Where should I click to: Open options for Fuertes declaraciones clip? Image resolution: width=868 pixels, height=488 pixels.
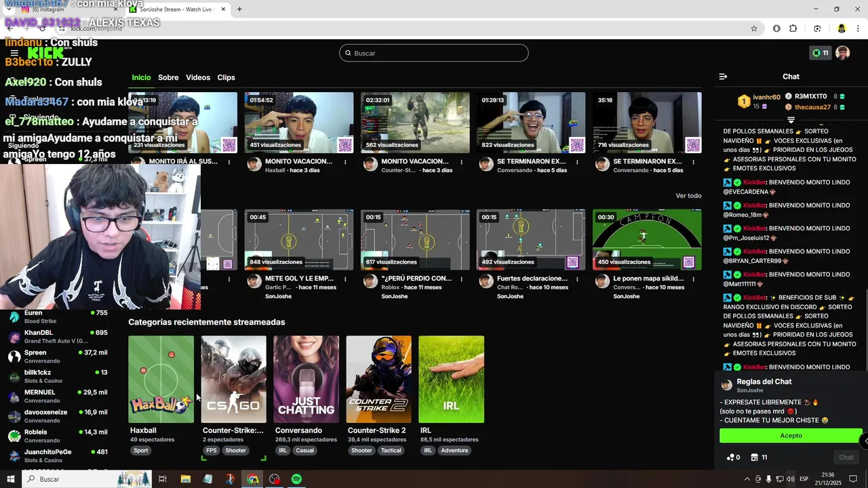pyautogui.click(x=577, y=279)
